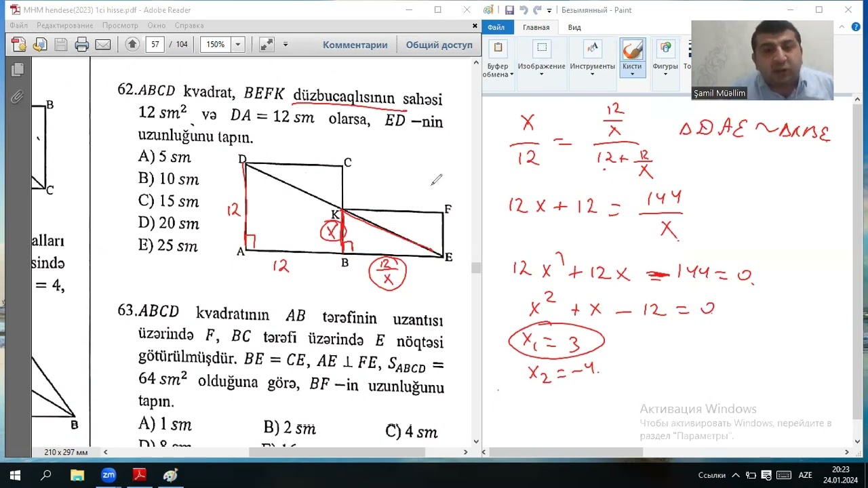Expand the Кисти brushes dropdown arrow
The image size is (868, 488).
(632, 73)
